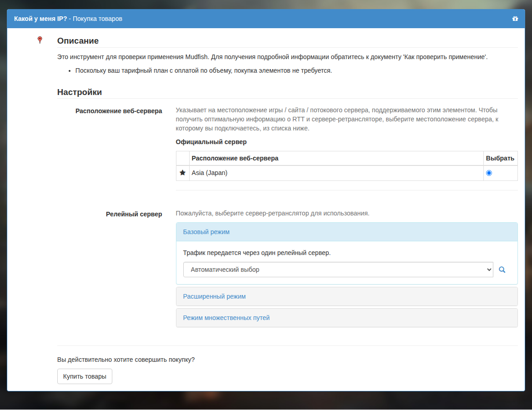Click the Выбрать column header
Viewport: 532px width, 410px height.
pos(500,158)
